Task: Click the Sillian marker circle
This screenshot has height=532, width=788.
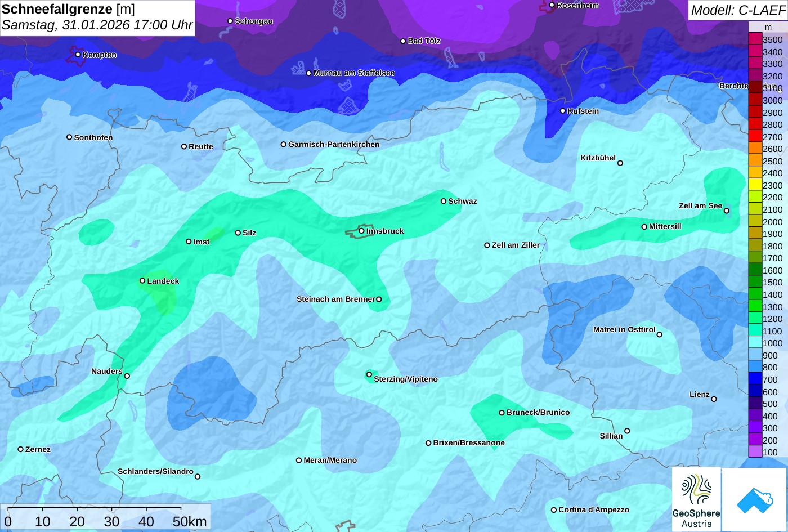Action: tap(627, 431)
